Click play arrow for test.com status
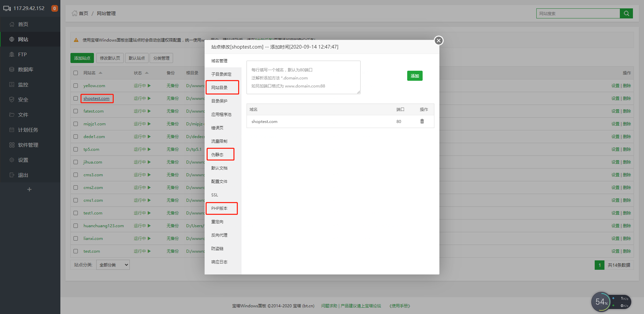 pos(149,251)
